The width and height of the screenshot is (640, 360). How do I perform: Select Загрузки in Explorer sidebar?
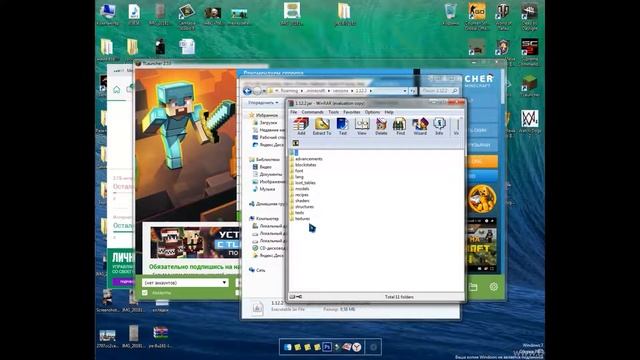tap(265, 122)
